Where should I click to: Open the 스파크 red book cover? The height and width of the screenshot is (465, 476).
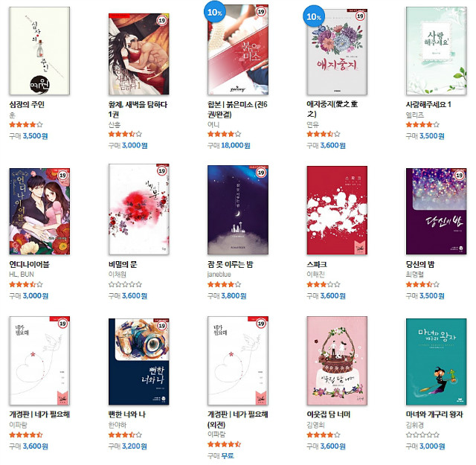[337, 210]
